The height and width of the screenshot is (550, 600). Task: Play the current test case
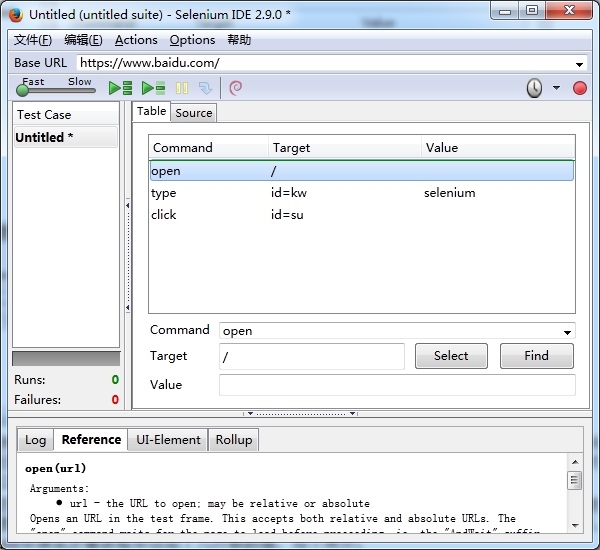coord(153,88)
